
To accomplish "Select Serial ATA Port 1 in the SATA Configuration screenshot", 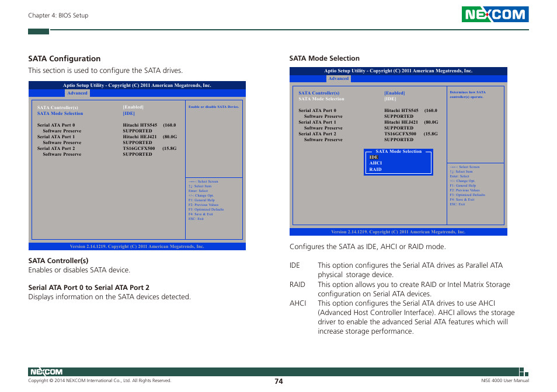I will tap(56, 137).
